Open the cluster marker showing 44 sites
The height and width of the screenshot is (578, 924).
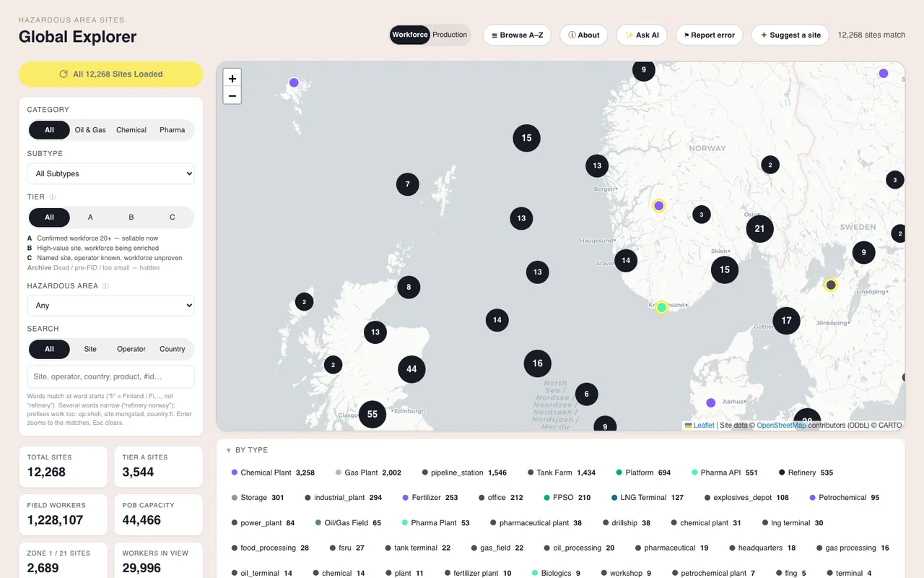tap(411, 369)
